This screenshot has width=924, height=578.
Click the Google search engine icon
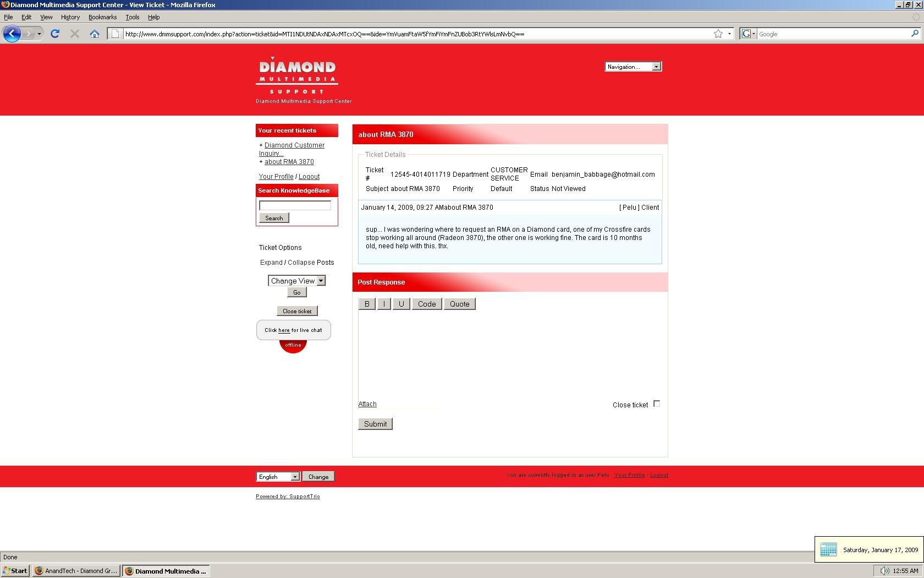[746, 34]
